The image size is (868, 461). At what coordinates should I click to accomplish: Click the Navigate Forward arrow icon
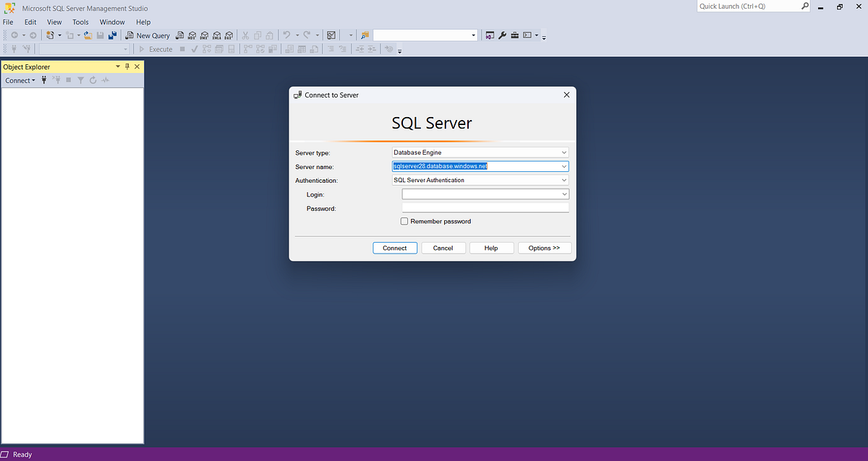coord(33,35)
